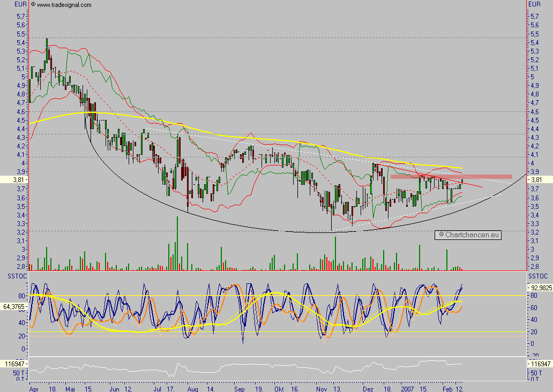Click the 116947 value label on right side
Screen dimensions: 553x392
[540, 364]
